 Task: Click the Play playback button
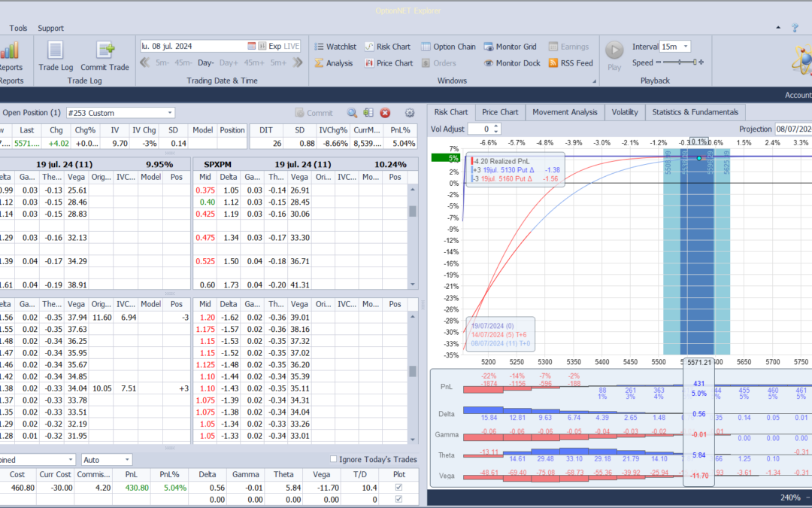tap(614, 56)
